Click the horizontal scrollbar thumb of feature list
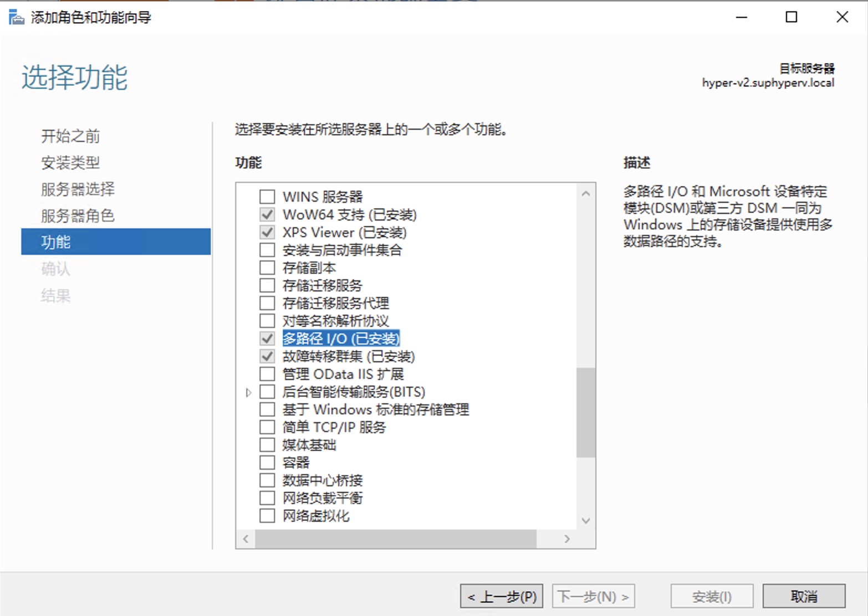This screenshot has width=868, height=616. tap(396, 538)
